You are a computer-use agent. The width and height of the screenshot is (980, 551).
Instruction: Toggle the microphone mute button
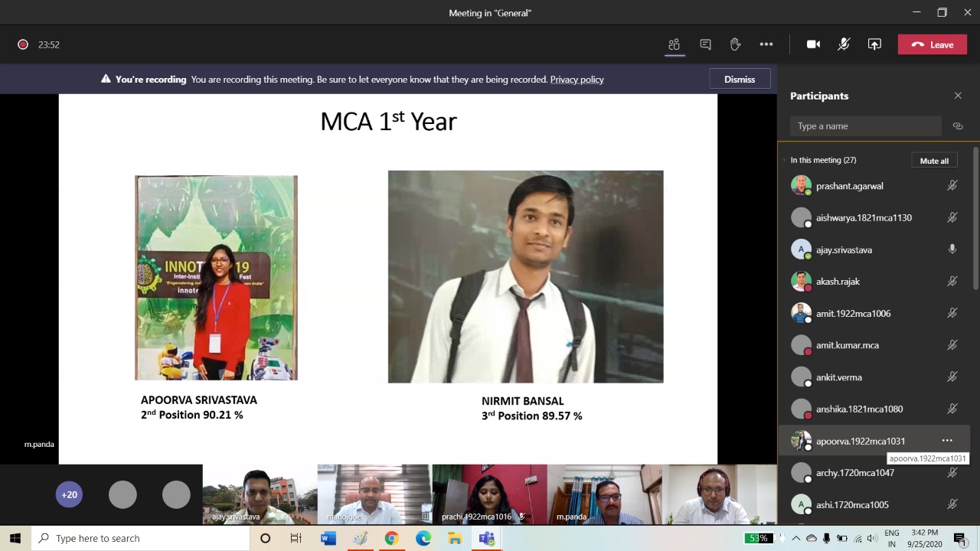[844, 44]
